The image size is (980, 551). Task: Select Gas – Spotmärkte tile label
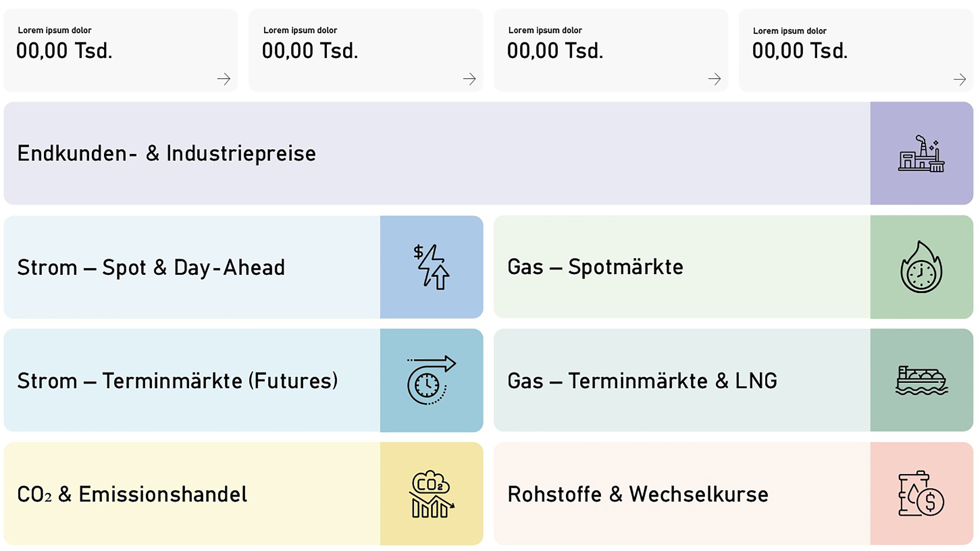pos(595,267)
